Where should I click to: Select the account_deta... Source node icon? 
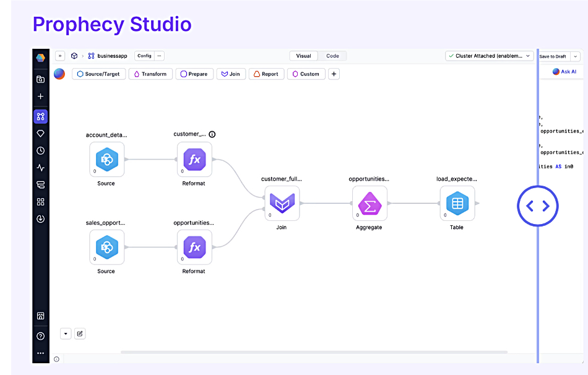107,160
